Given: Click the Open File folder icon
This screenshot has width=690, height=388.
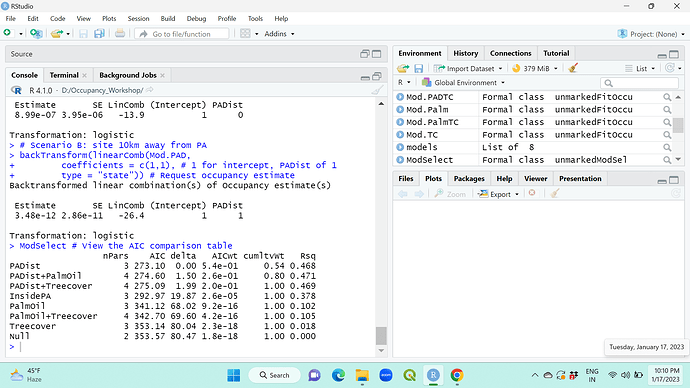Looking at the screenshot, I should tap(56, 33).
